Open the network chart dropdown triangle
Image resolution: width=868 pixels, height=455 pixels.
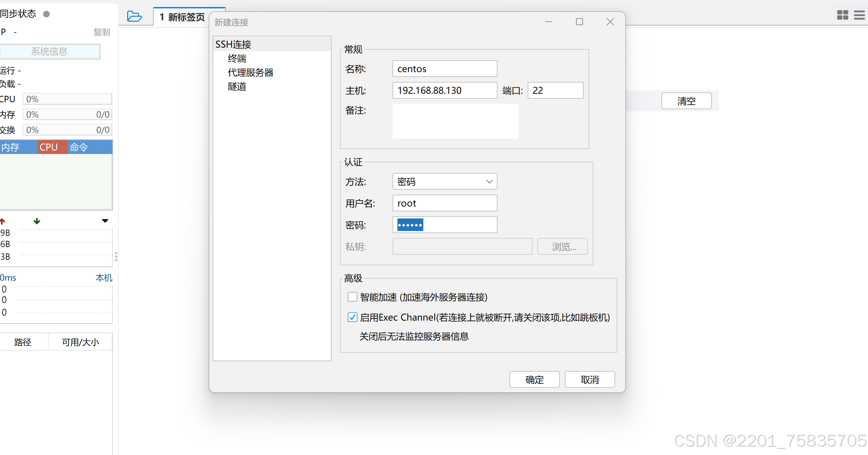tap(105, 220)
